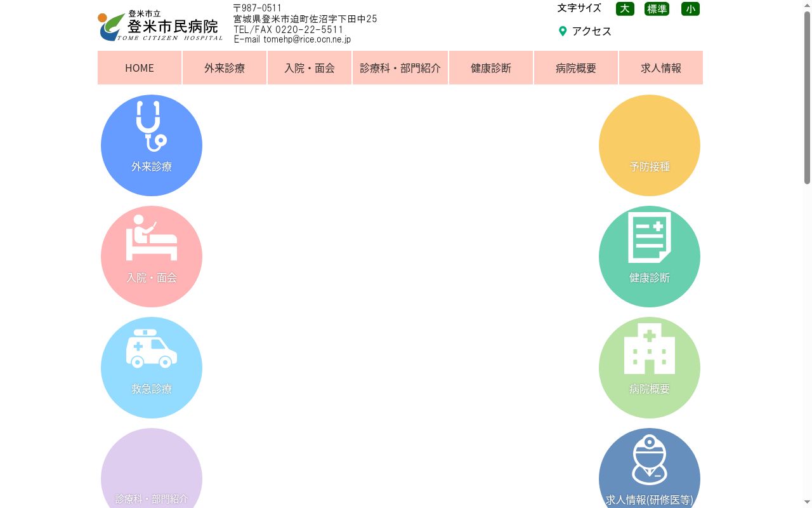The width and height of the screenshot is (812, 508).
Task: Click the green map pin access icon
Action: (562, 31)
